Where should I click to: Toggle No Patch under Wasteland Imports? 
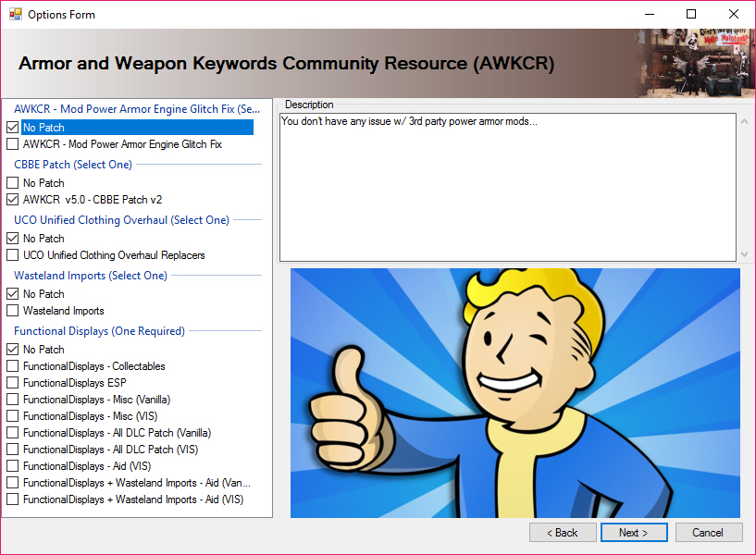[x=13, y=294]
